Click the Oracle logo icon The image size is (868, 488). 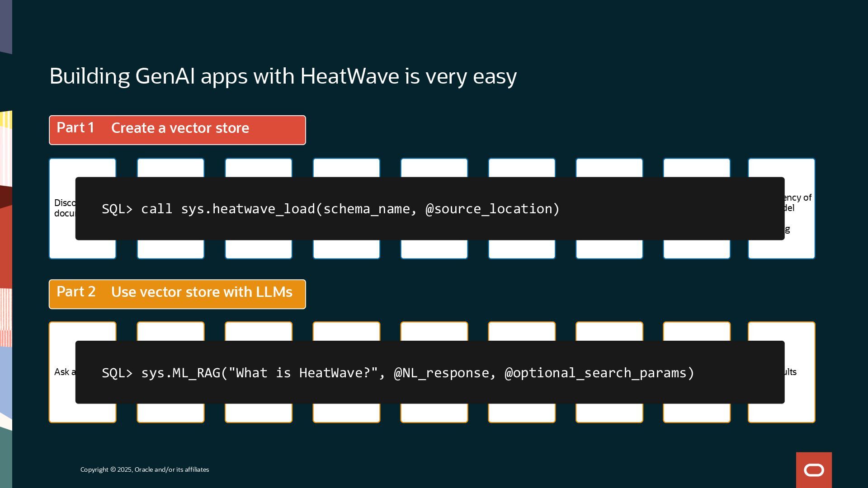[814, 470]
